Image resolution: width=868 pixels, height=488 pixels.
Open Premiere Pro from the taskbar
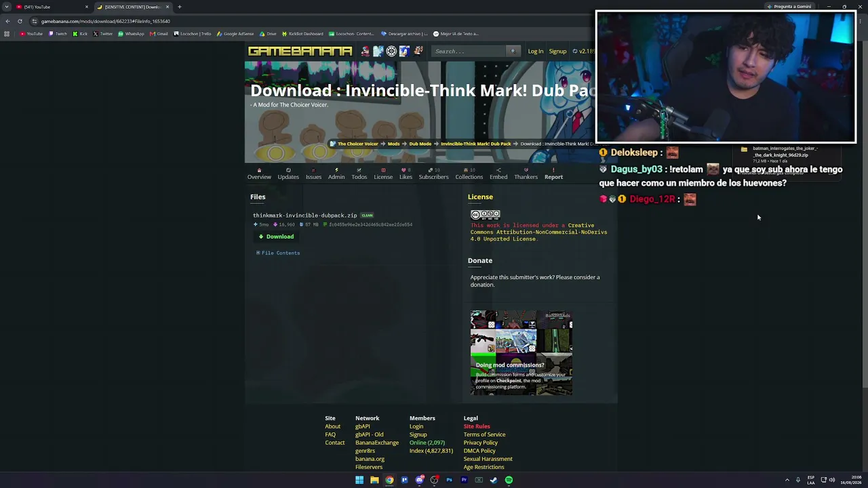click(x=464, y=480)
